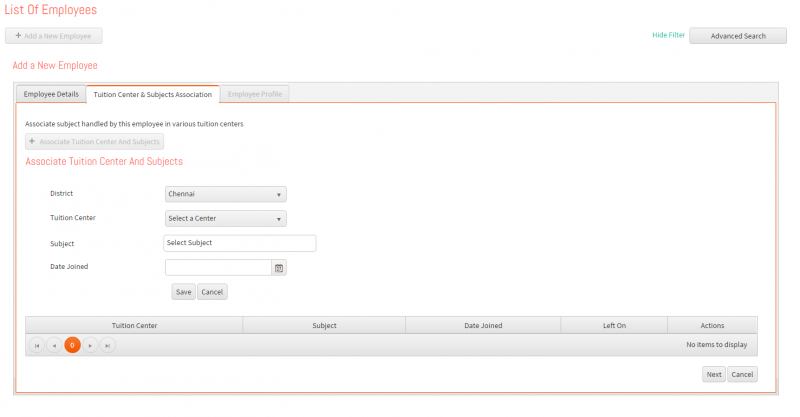Click the Add a New Employee button
This screenshot has width=800, height=417.
tap(54, 36)
